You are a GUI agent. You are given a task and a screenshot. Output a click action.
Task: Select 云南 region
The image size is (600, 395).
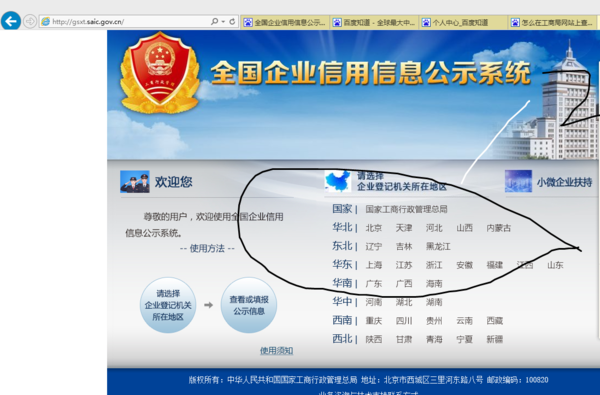pyautogui.click(x=464, y=320)
